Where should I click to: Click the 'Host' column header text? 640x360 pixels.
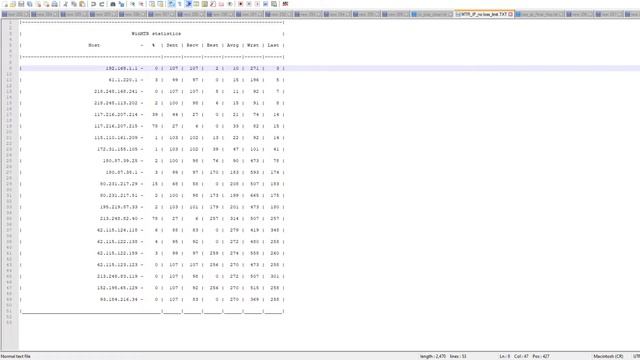point(94,45)
